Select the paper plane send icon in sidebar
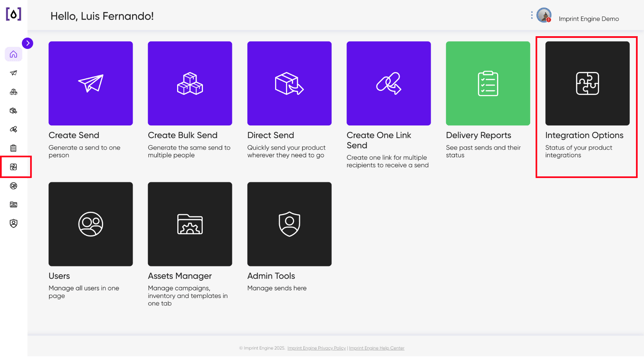Image resolution: width=644 pixels, height=362 pixels. (14, 73)
